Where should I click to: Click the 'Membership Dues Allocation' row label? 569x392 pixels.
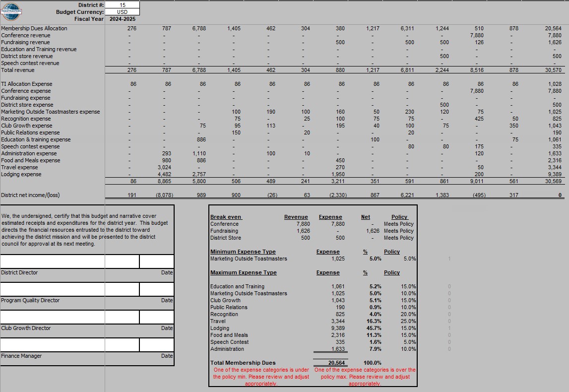[34, 28]
